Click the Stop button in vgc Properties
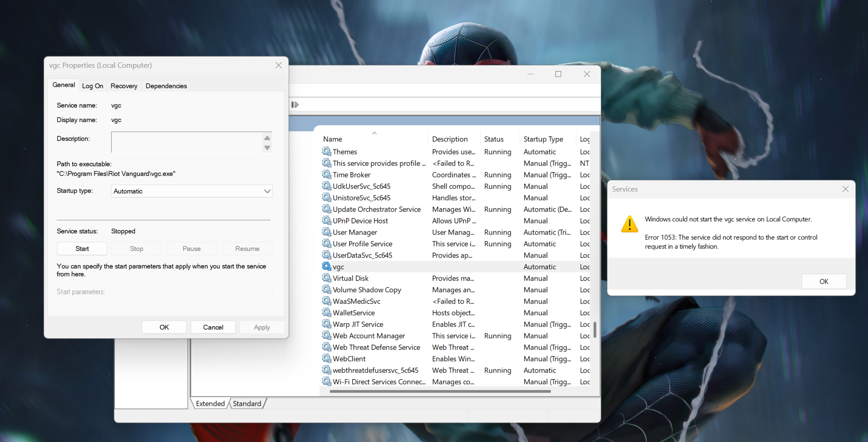This screenshot has height=442, width=868. pyautogui.click(x=136, y=249)
